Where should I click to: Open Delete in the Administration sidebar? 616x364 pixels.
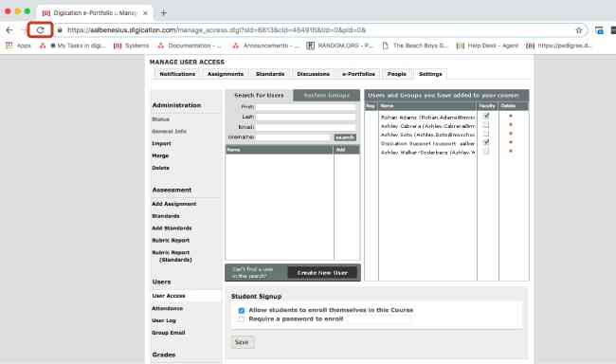(x=161, y=168)
